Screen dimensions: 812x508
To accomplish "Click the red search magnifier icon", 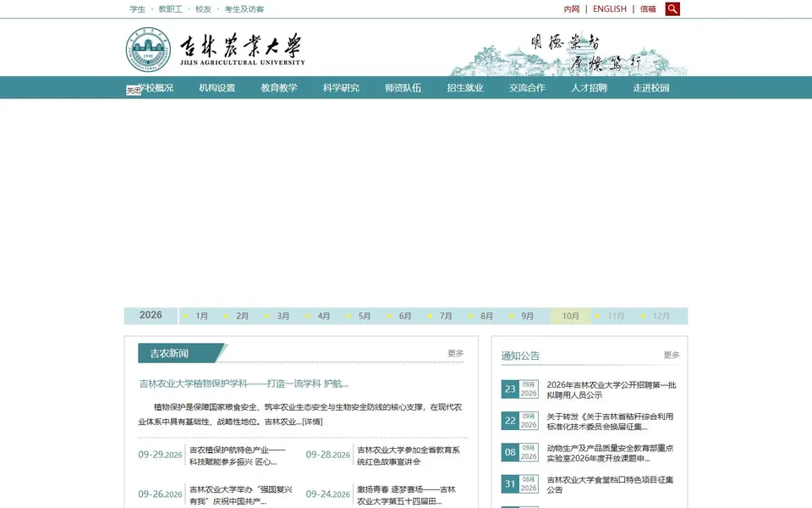I will (x=672, y=8).
